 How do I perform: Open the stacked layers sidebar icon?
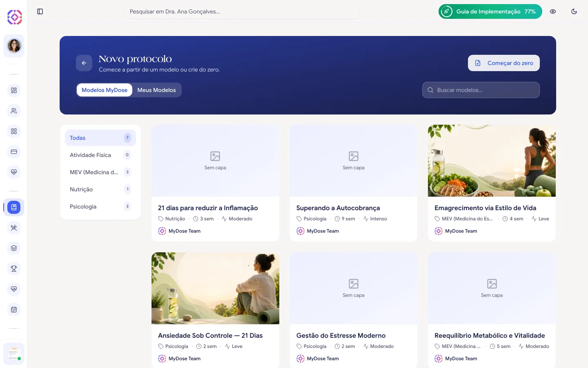pos(14,248)
